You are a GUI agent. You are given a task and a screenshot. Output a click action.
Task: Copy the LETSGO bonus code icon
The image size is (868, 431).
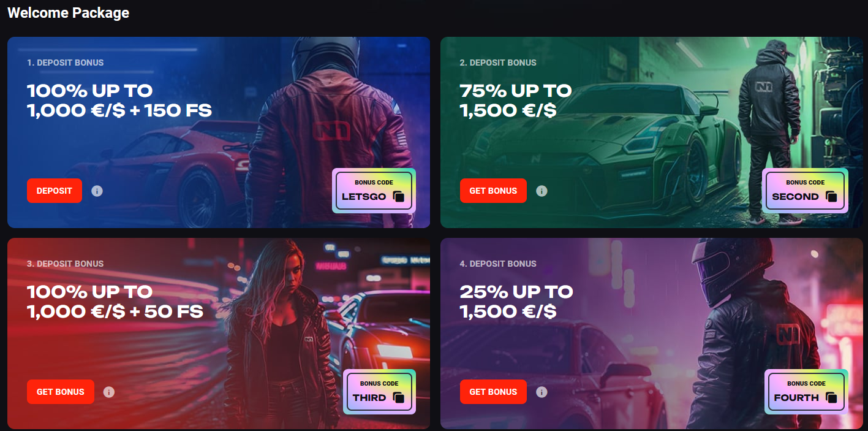(399, 197)
